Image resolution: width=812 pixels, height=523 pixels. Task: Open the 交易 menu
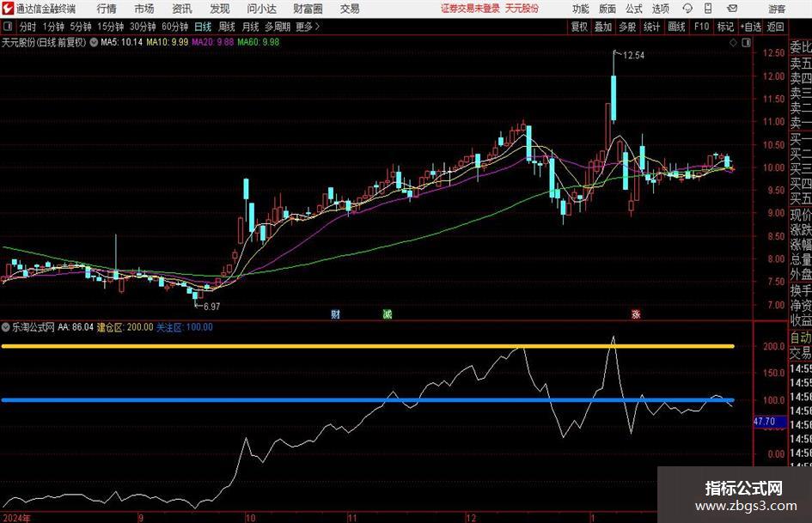click(350, 9)
